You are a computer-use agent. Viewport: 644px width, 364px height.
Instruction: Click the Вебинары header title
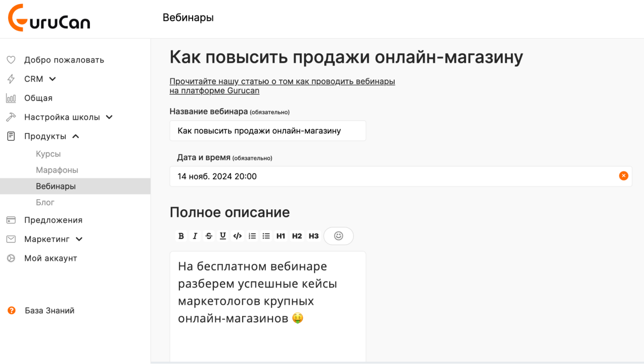(x=188, y=18)
